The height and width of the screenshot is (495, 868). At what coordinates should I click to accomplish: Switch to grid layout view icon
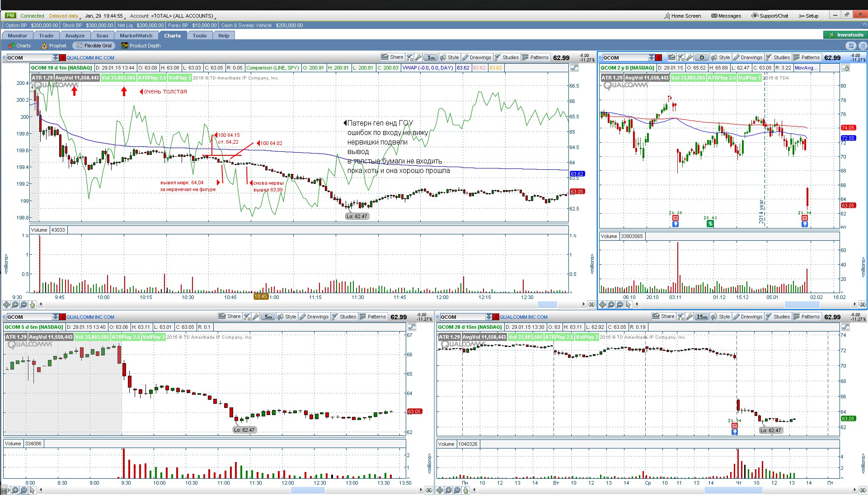[851, 46]
